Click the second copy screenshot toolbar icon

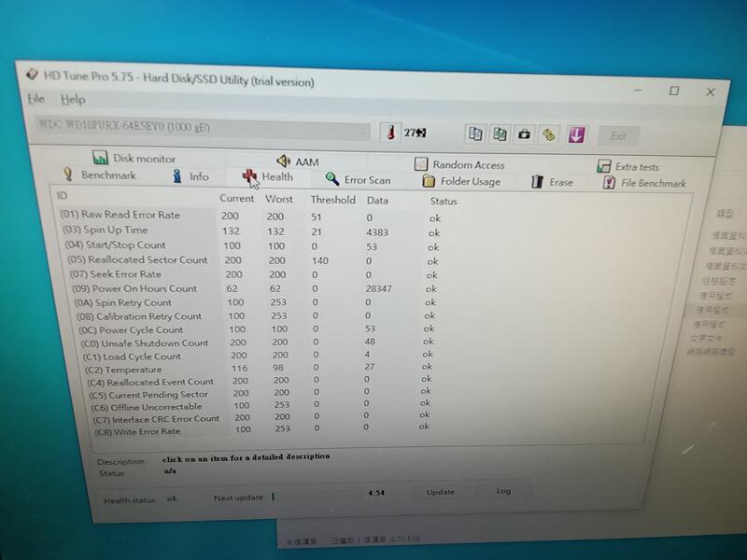[500, 134]
